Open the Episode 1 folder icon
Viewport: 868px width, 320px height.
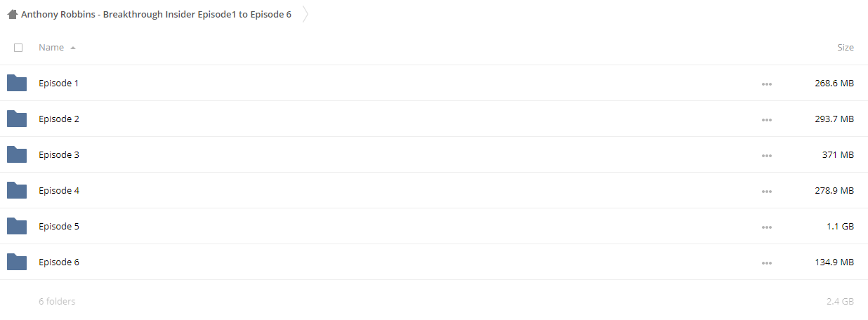[17, 83]
